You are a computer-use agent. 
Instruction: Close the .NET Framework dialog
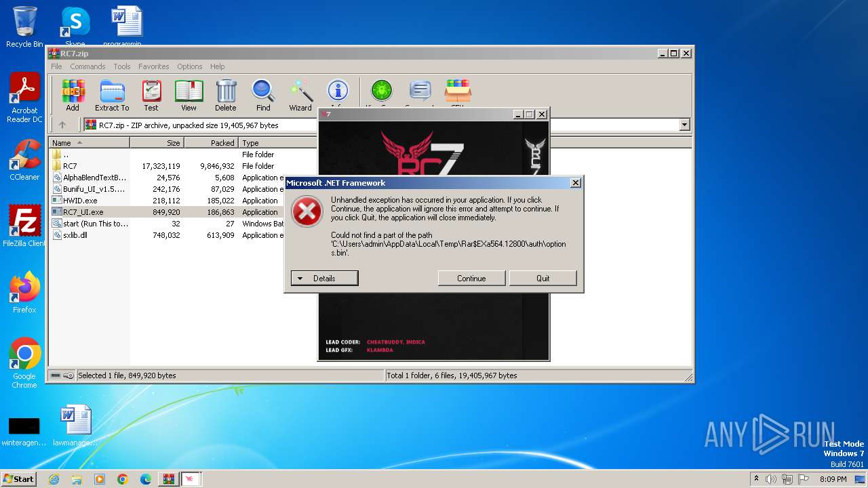[x=575, y=183]
